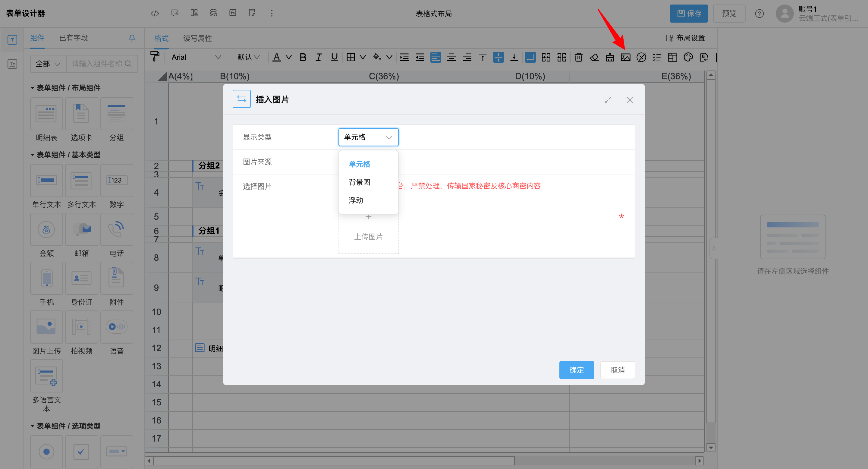Image resolution: width=868 pixels, height=469 pixels.
Task: Expand the 插入图片 dialog to fullscreen
Action: tap(608, 100)
